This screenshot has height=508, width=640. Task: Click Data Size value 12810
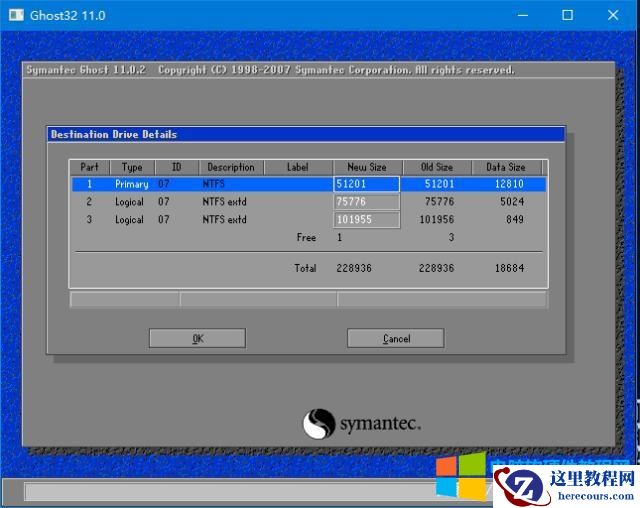tap(509, 184)
